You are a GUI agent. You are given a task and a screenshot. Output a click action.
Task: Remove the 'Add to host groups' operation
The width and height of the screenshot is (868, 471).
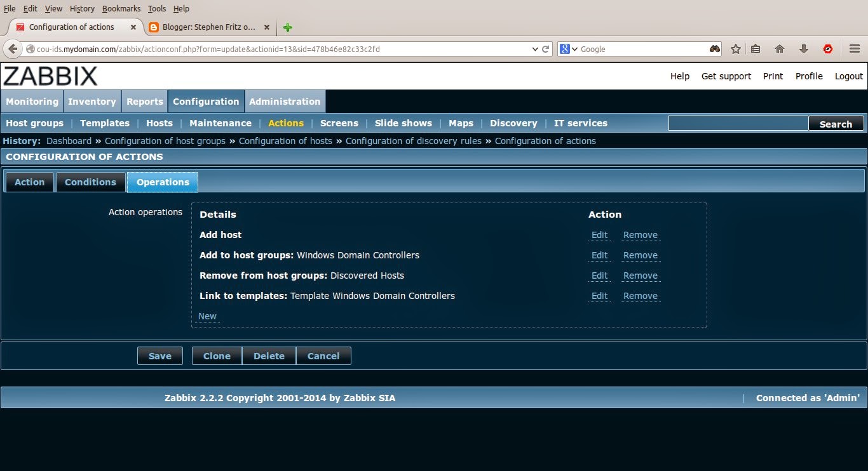(x=640, y=255)
